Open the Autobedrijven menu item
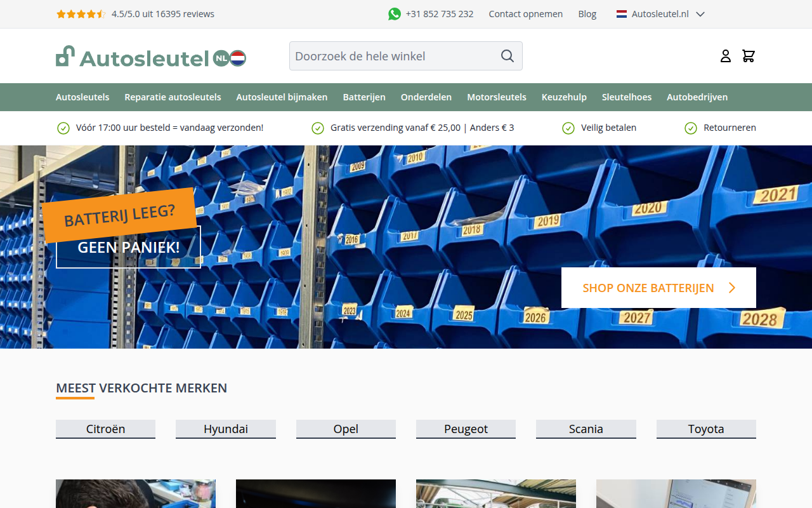 (697, 97)
